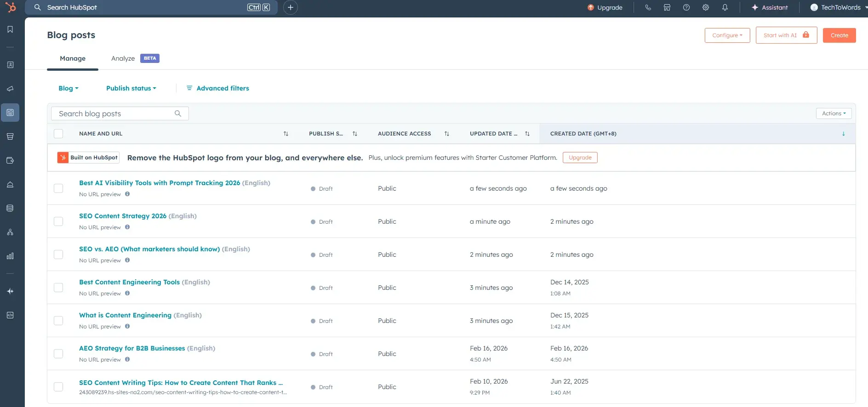Open the Breeze AI sparkle sidebar icon
868x407 pixels.
pos(10,291)
